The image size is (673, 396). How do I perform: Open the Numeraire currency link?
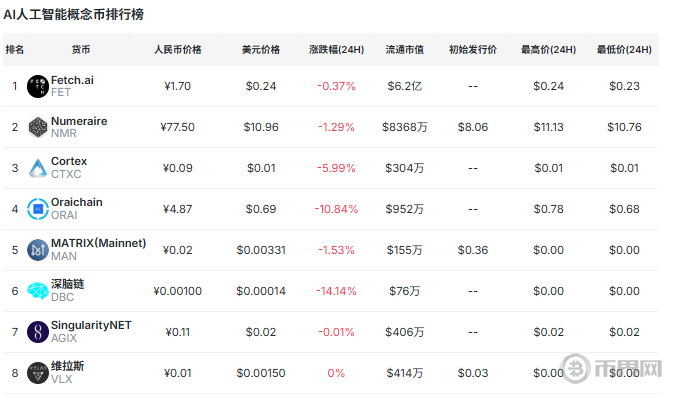[79, 121]
